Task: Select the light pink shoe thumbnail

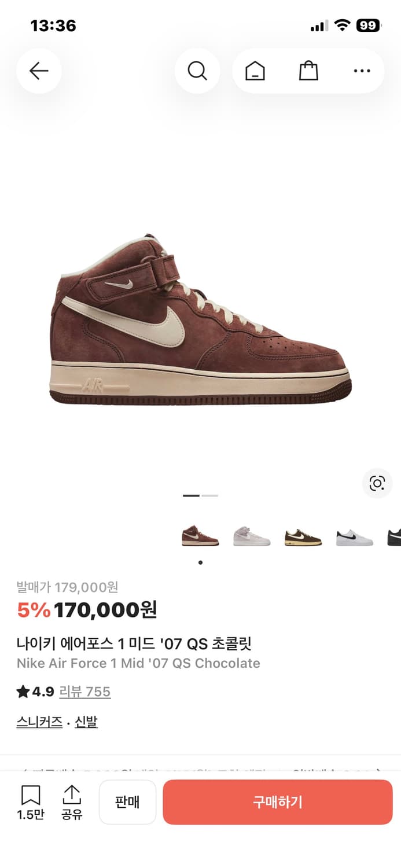Action: 252,536
